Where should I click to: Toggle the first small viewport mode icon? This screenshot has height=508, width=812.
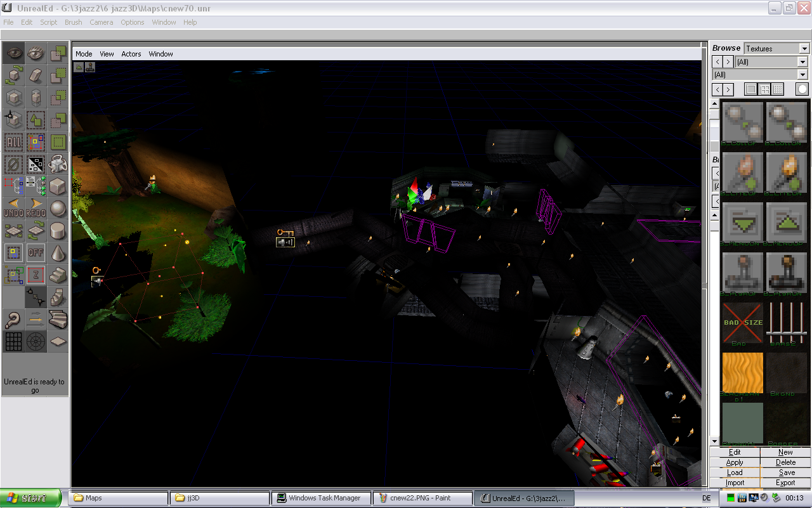point(79,67)
